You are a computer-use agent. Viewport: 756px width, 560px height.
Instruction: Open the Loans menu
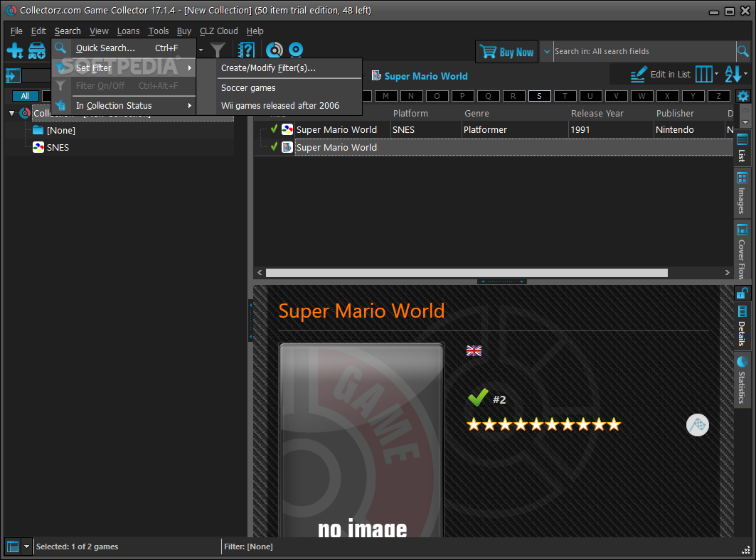128,31
